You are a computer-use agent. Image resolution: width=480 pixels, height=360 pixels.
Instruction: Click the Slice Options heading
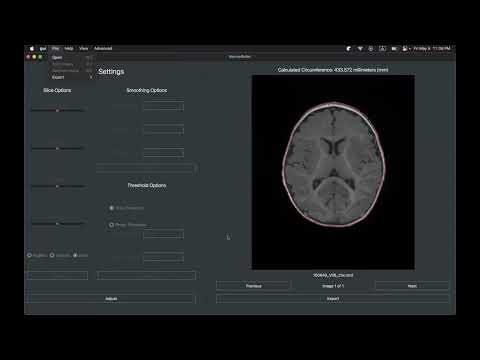coord(57,90)
